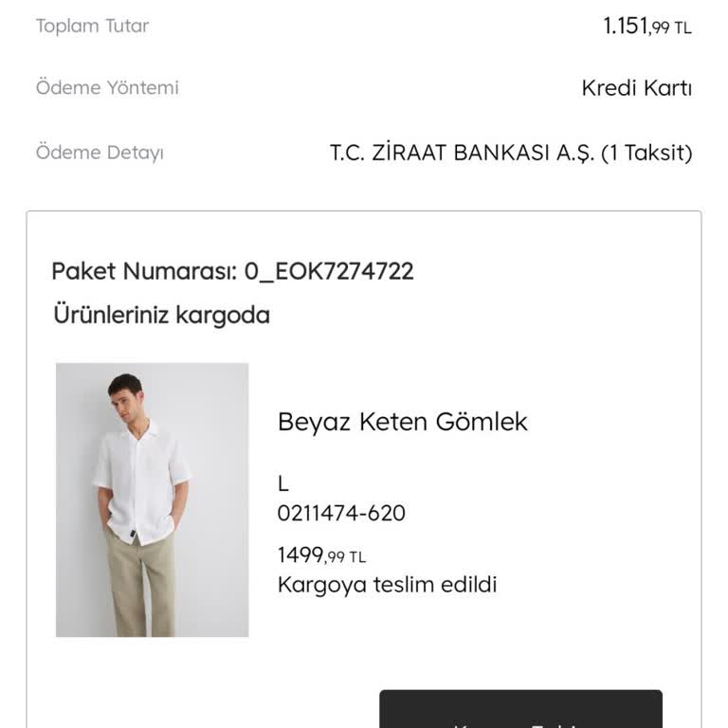This screenshot has height=728, width=728.
Task: Click the model's head in the product photo
Action: (124, 389)
